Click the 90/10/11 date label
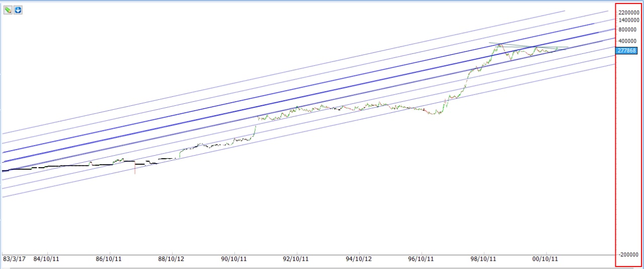Screen dimensions: 644x269 click(233, 259)
